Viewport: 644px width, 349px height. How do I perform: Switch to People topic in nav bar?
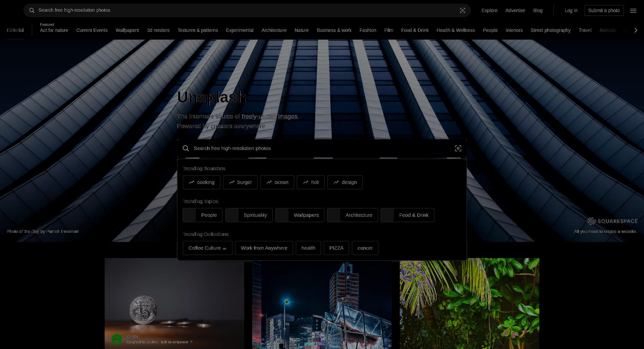pyautogui.click(x=490, y=30)
